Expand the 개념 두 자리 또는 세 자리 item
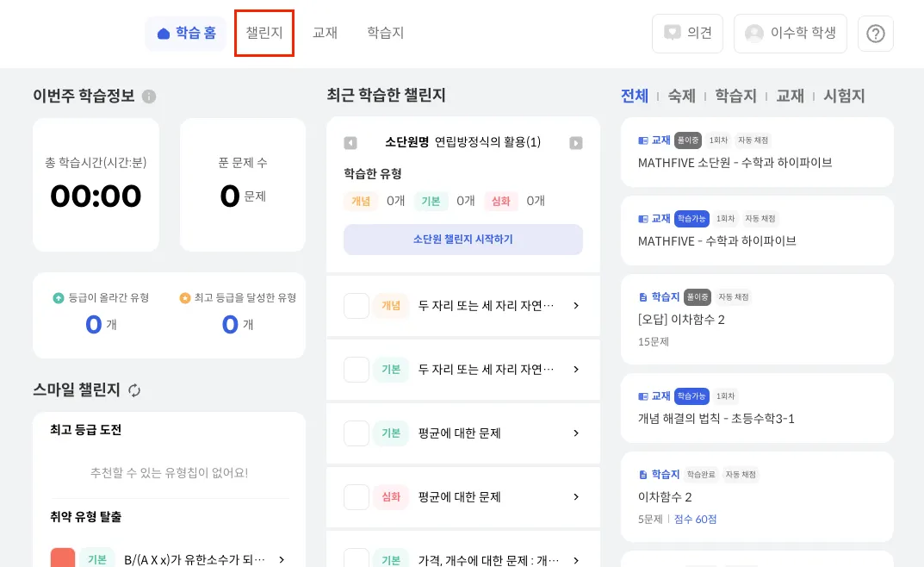Image resolution: width=924 pixels, height=567 pixels. 575,306
